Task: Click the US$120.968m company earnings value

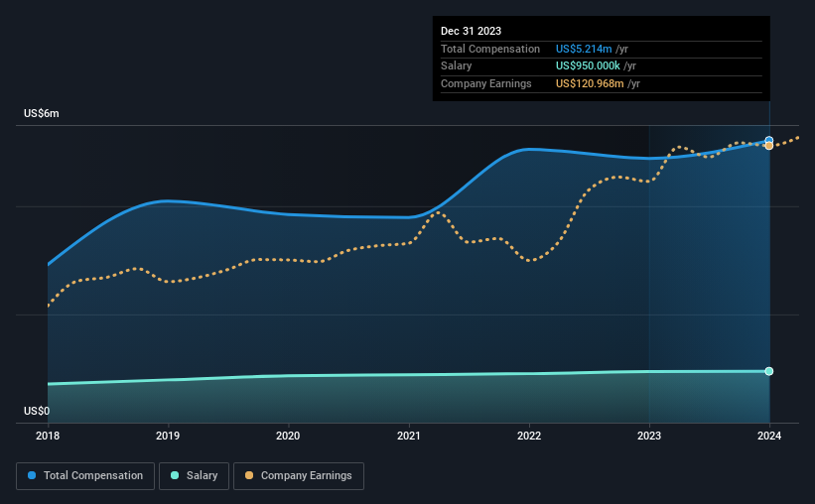Action: click(x=590, y=83)
